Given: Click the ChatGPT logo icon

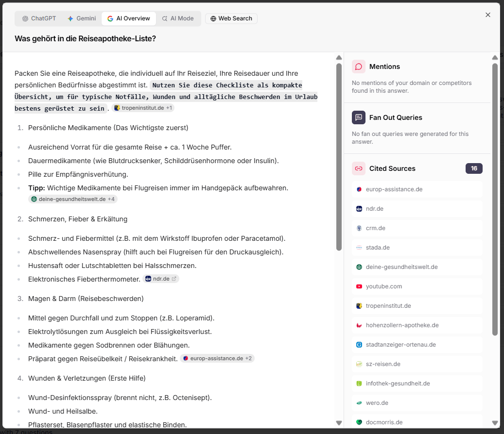Looking at the screenshot, I should click(x=25, y=18).
